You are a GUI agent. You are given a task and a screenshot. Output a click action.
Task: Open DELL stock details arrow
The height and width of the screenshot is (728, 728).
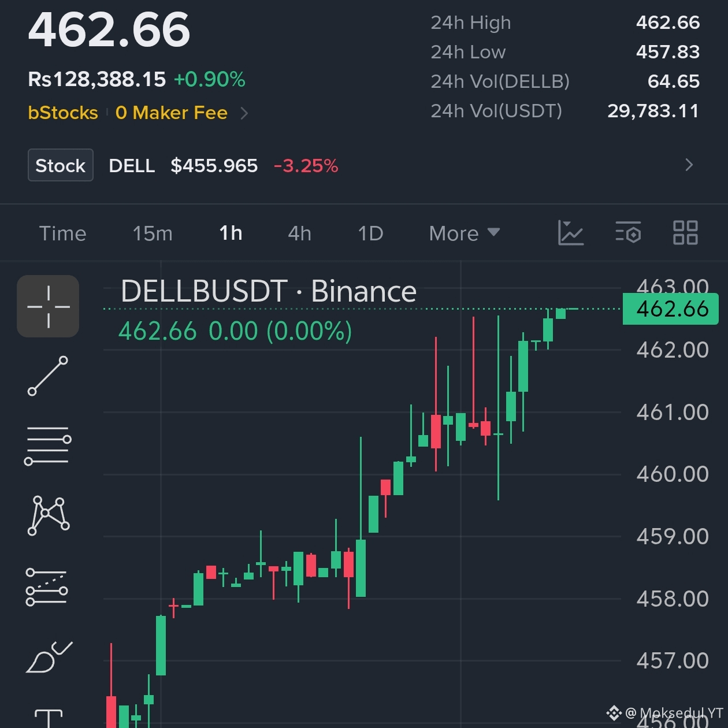pos(689,165)
